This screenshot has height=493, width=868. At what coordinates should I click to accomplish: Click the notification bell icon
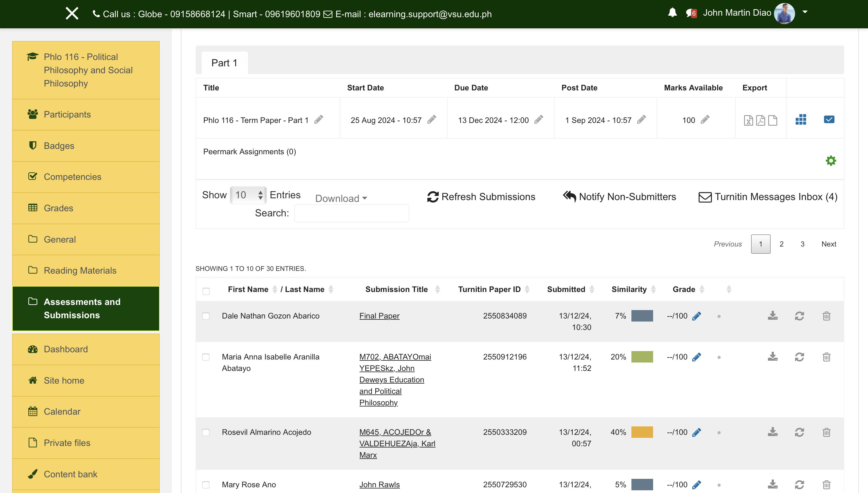672,13
